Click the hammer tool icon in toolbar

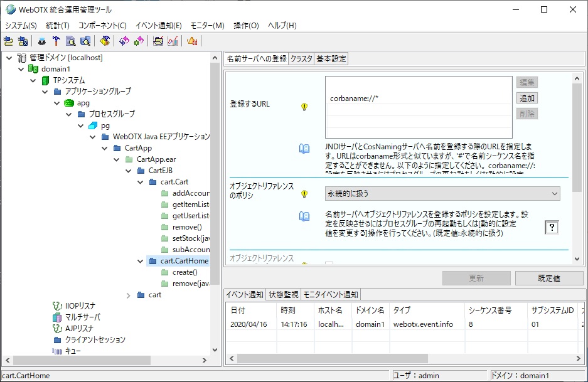[x=56, y=41]
